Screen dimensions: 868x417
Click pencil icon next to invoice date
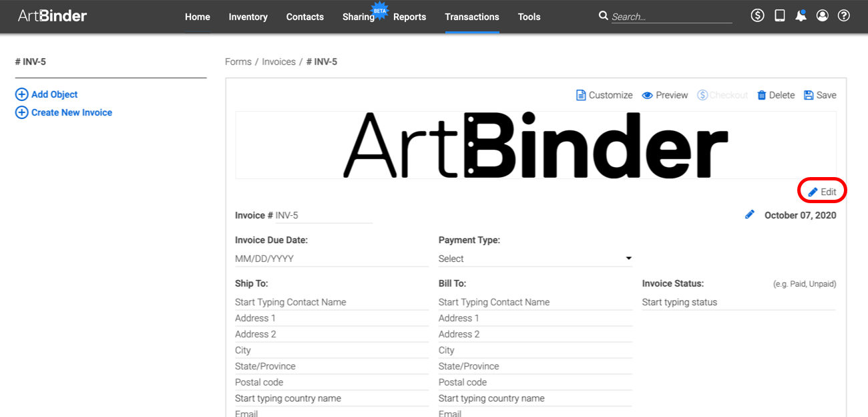750,215
